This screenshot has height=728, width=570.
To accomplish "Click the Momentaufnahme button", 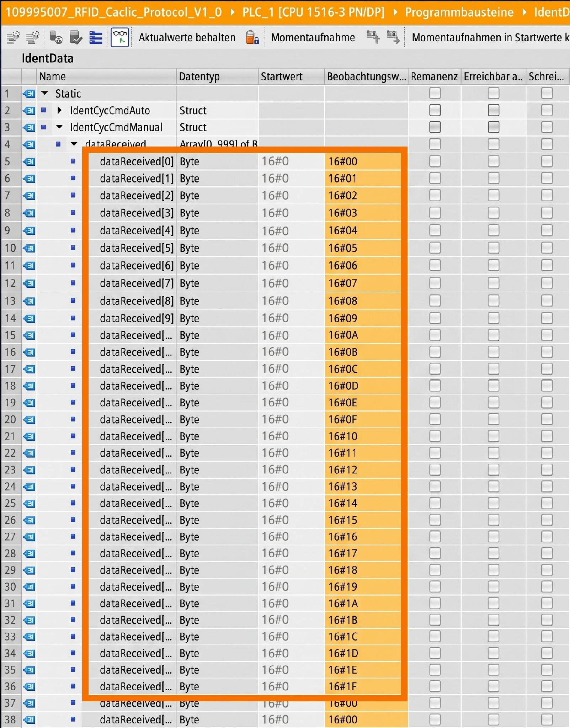I will 313,37.
